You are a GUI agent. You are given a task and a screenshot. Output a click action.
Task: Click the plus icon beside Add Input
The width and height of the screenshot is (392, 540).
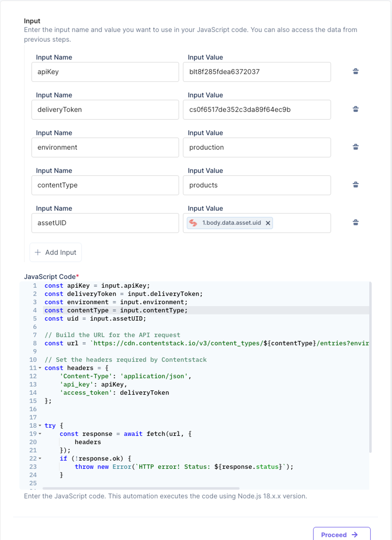pyautogui.click(x=38, y=252)
